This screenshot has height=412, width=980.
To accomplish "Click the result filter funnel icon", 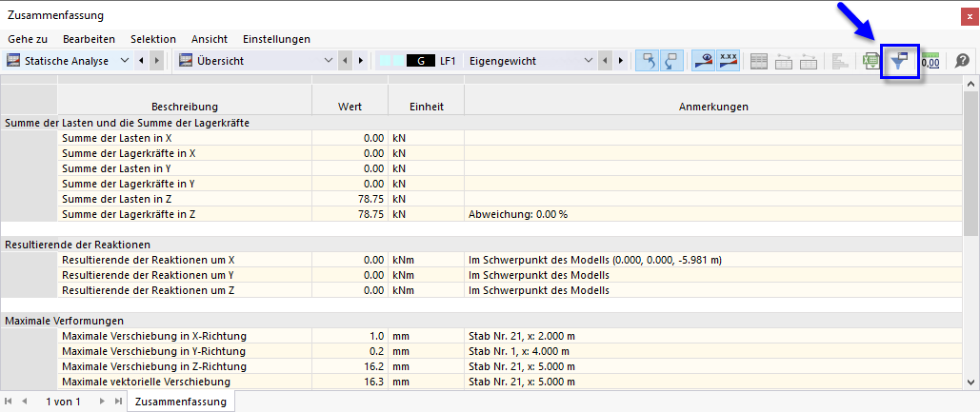I will 900,61.
